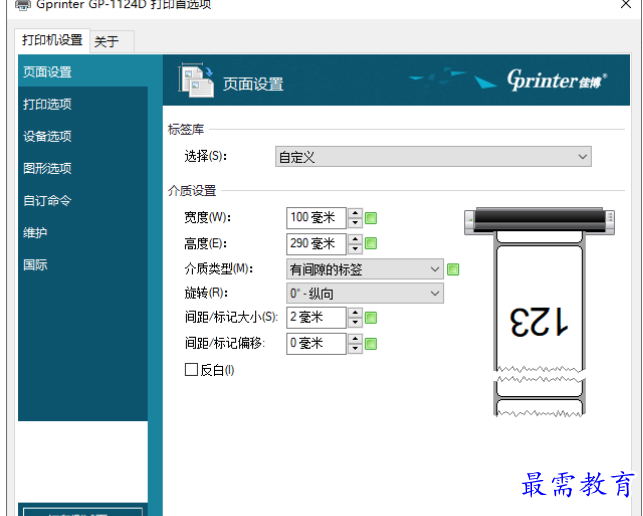Open 打印选项 in the sidebar
Screen dimensions: 643x516
tap(83, 104)
